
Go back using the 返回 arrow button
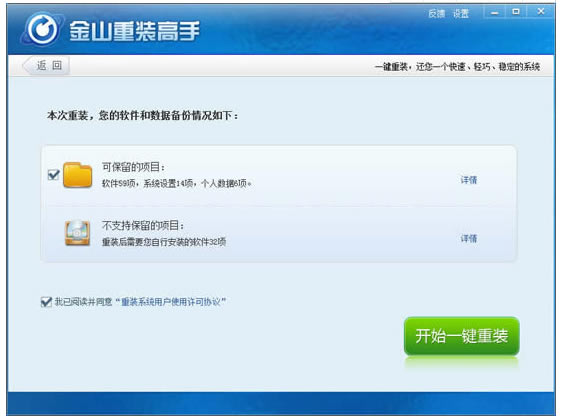click(x=46, y=65)
